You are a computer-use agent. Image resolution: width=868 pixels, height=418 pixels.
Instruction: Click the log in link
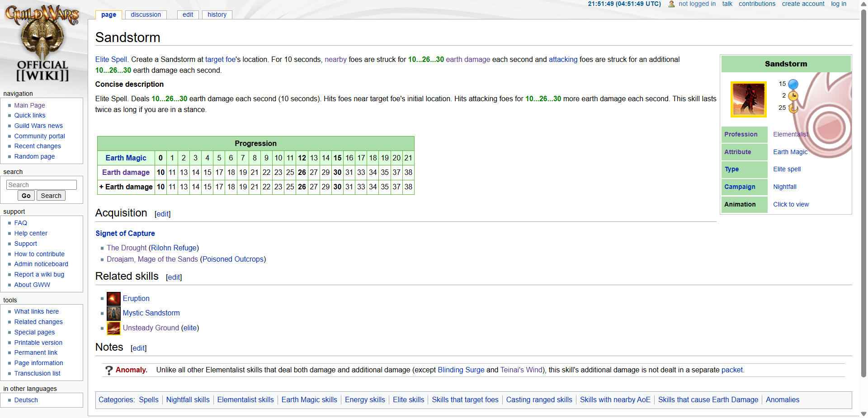coord(839,4)
